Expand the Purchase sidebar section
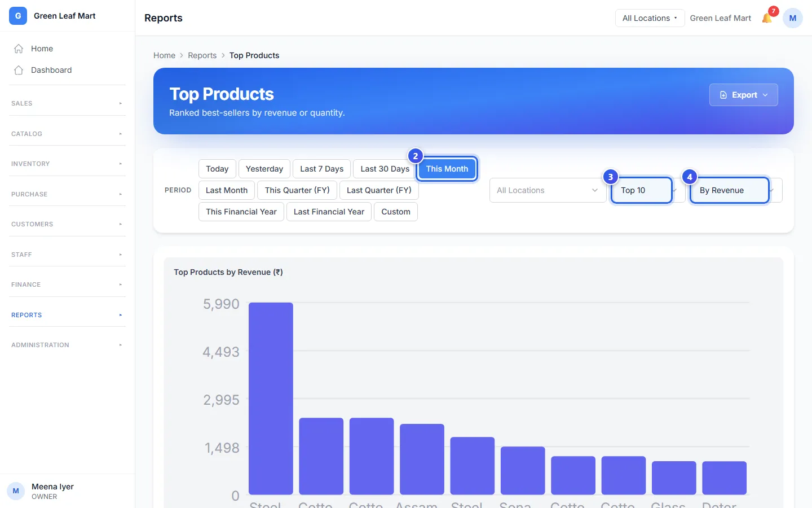812x508 pixels. [x=67, y=194]
